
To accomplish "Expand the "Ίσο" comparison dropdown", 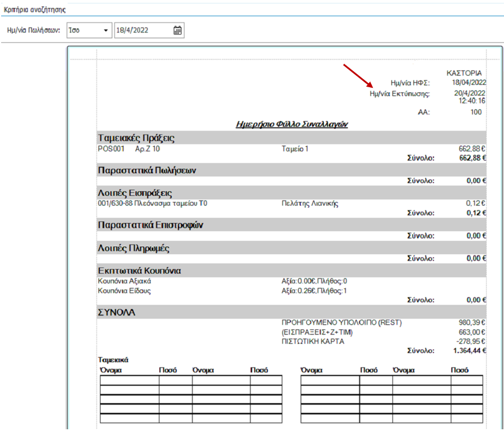I will point(105,31).
